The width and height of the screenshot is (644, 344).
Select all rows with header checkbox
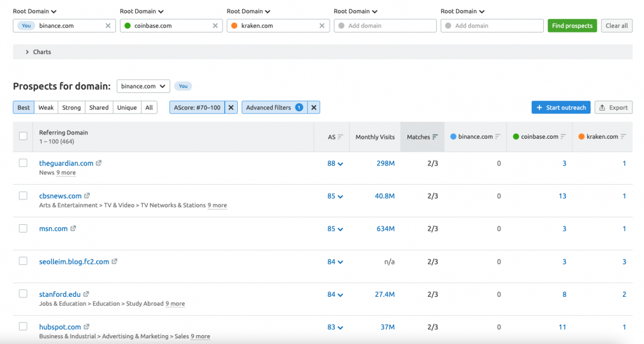coord(24,136)
